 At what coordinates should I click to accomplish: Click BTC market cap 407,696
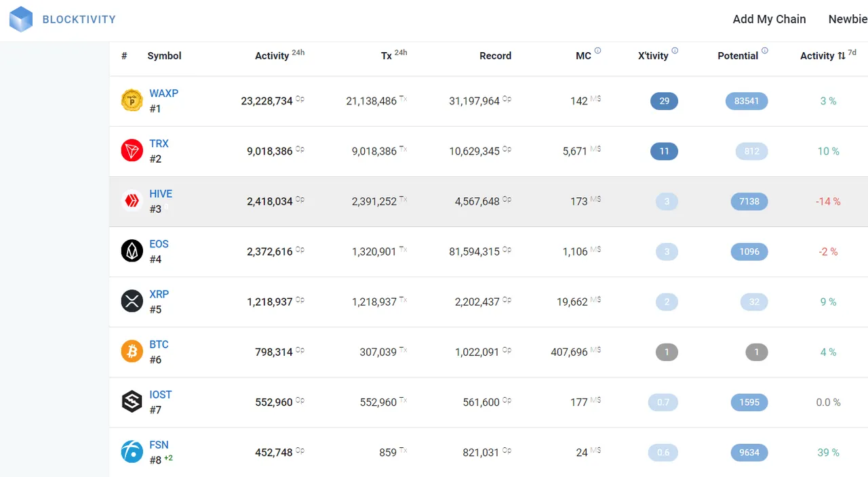[x=570, y=352]
